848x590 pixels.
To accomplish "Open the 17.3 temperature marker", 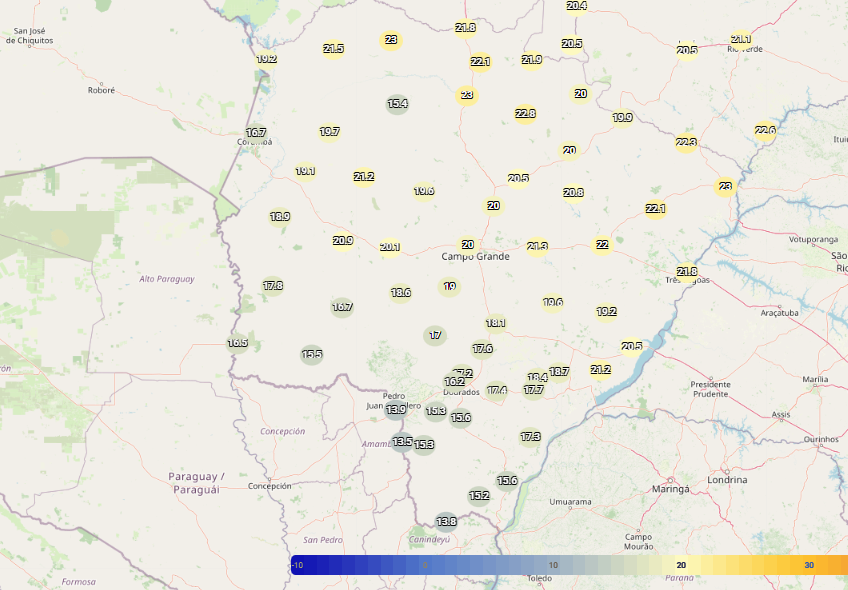I will 530,437.
